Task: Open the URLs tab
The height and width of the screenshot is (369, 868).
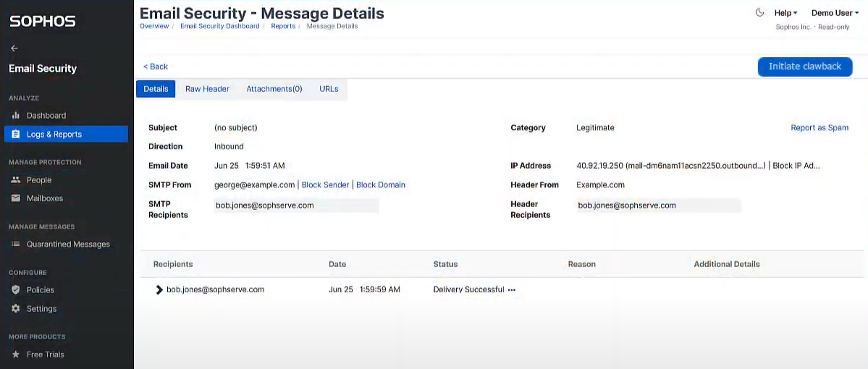Action: 329,89
